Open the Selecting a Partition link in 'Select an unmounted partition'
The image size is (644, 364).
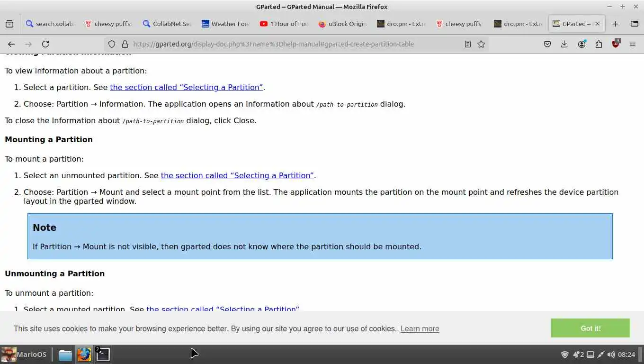237,175
